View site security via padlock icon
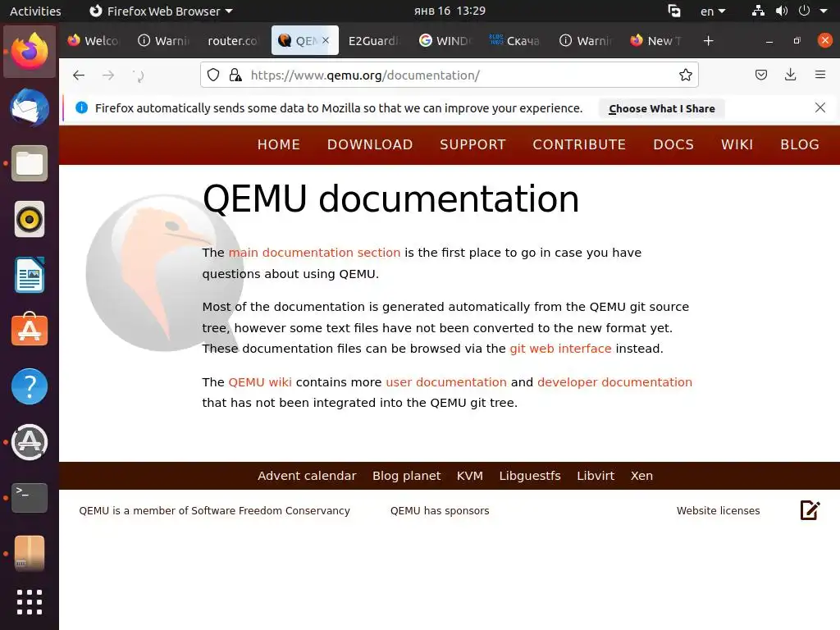The image size is (840, 630). [235, 75]
